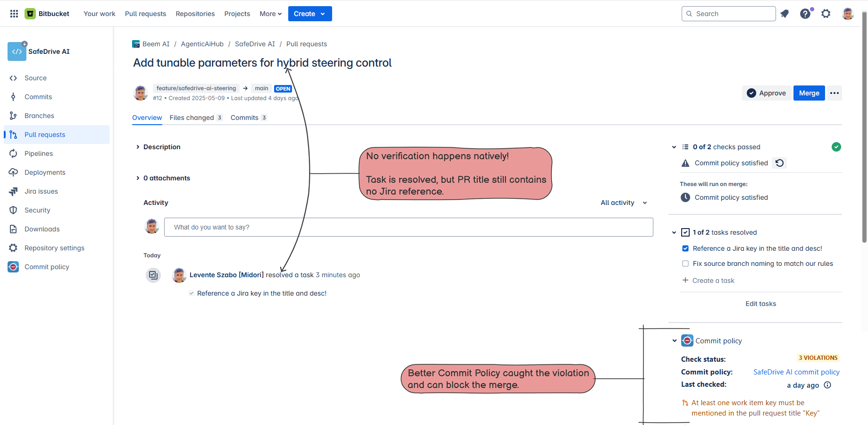Open Downloads in sidebar
868x425 pixels.
pyautogui.click(x=57, y=229)
